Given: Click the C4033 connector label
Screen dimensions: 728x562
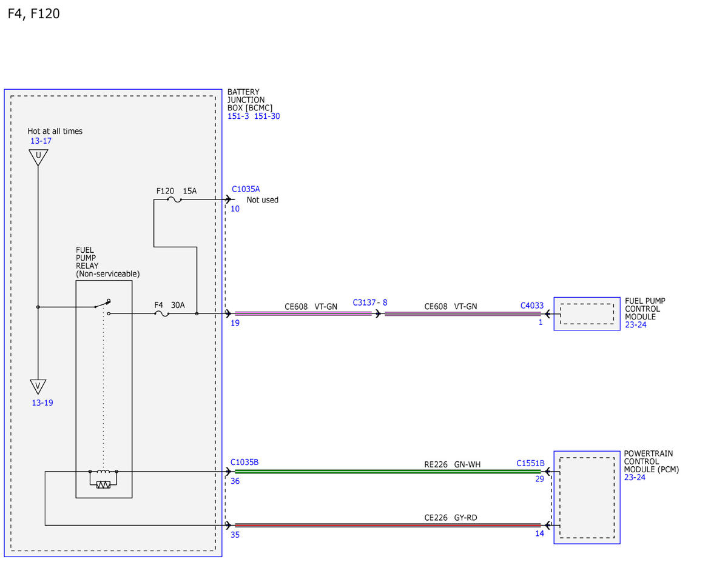Looking at the screenshot, I should point(532,306).
